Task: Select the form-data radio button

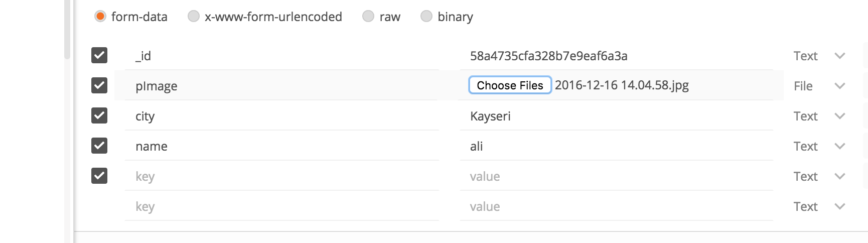Action: tap(100, 17)
